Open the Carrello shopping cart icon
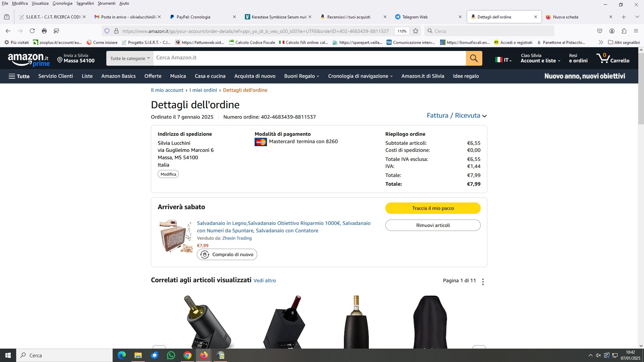 point(613,58)
